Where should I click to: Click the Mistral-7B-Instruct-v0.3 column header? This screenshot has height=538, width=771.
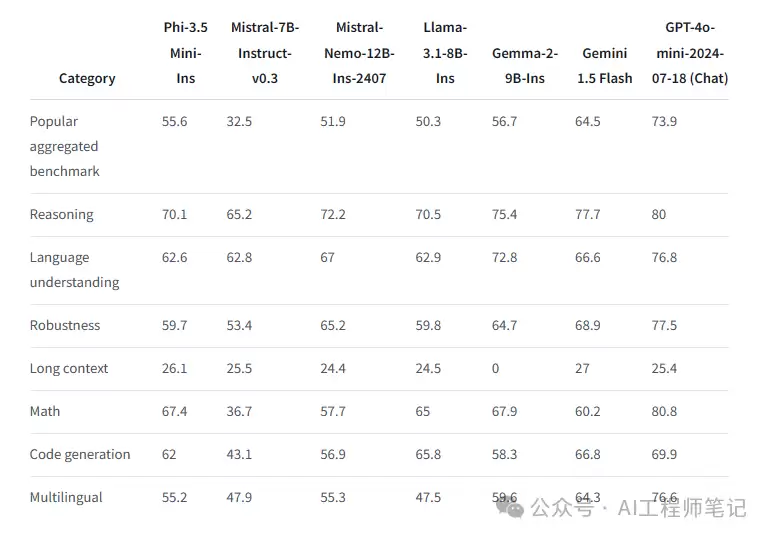pos(265,53)
